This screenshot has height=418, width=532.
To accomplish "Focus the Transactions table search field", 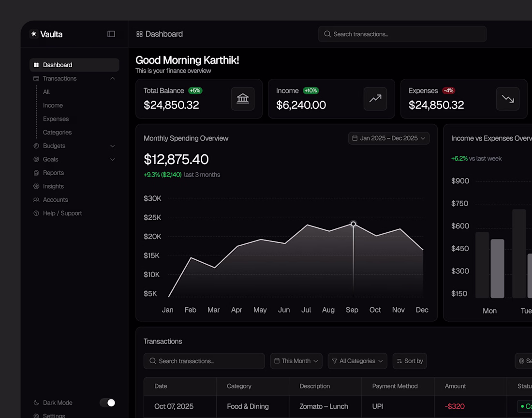I will point(204,361).
